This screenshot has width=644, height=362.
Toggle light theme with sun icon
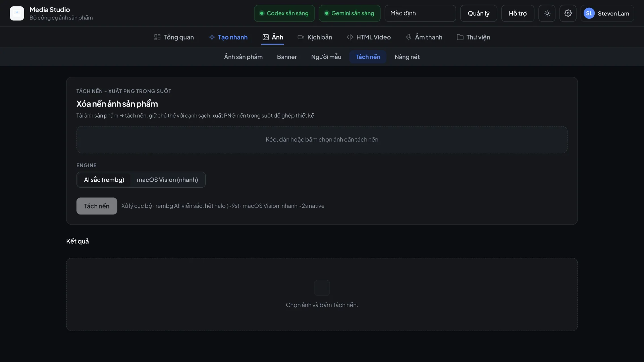click(x=547, y=13)
